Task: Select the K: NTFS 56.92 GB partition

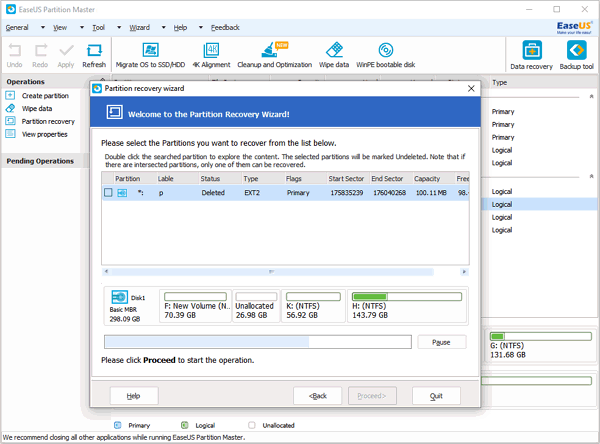Action: point(313,306)
